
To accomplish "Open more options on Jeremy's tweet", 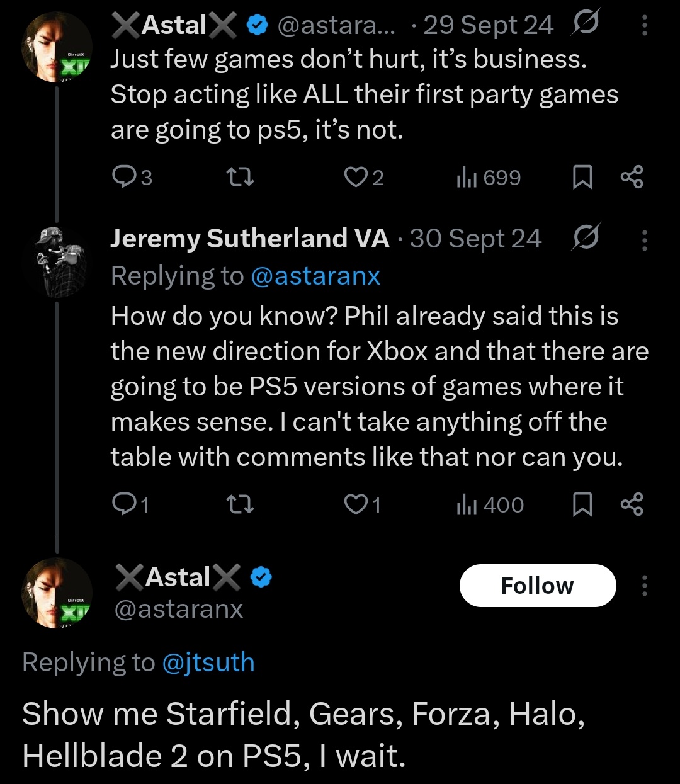I will (x=644, y=239).
